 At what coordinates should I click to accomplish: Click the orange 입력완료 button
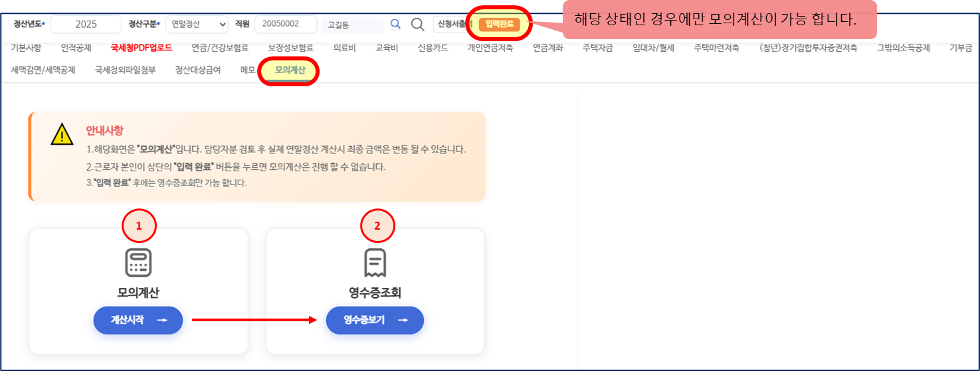[499, 24]
